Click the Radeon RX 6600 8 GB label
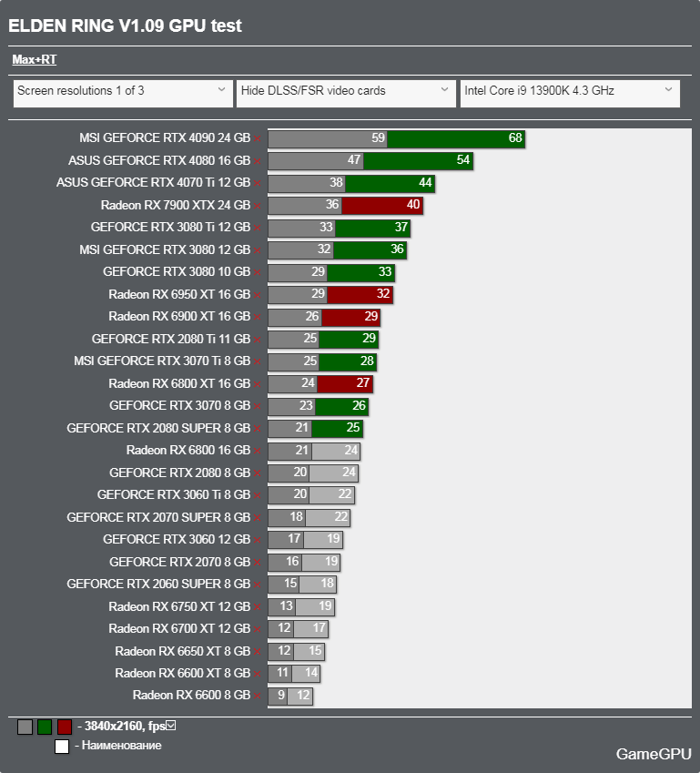The width and height of the screenshot is (700, 773). coord(191,696)
